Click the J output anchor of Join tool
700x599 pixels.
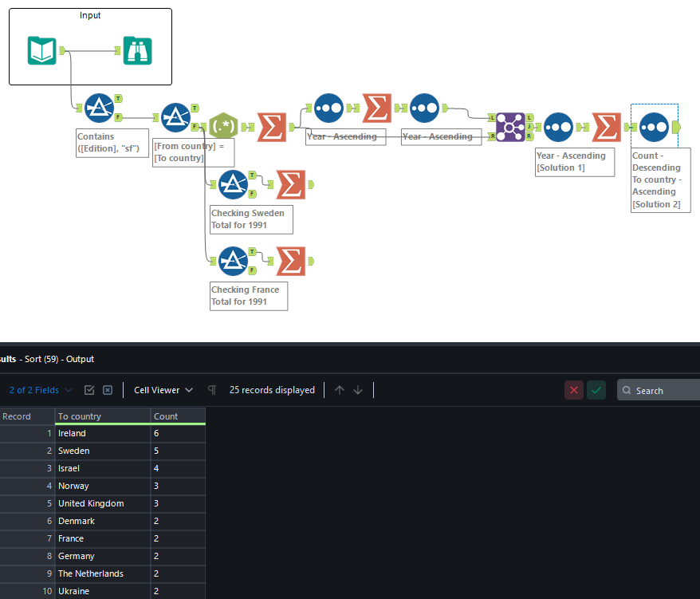(529, 127)
